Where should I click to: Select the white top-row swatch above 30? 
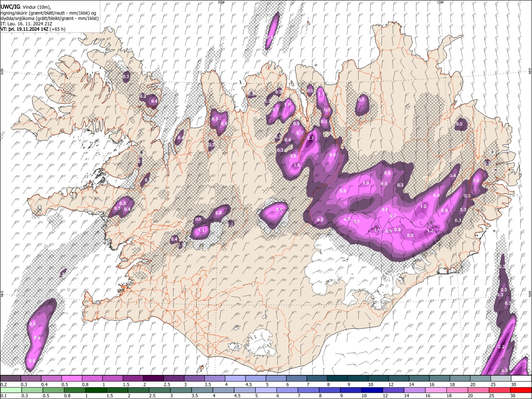tap(520, 379)
